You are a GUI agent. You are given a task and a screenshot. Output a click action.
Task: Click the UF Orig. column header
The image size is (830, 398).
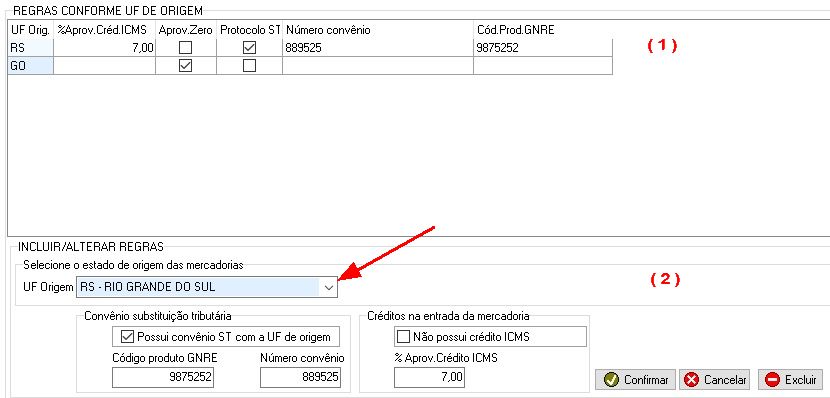(30, 30)
